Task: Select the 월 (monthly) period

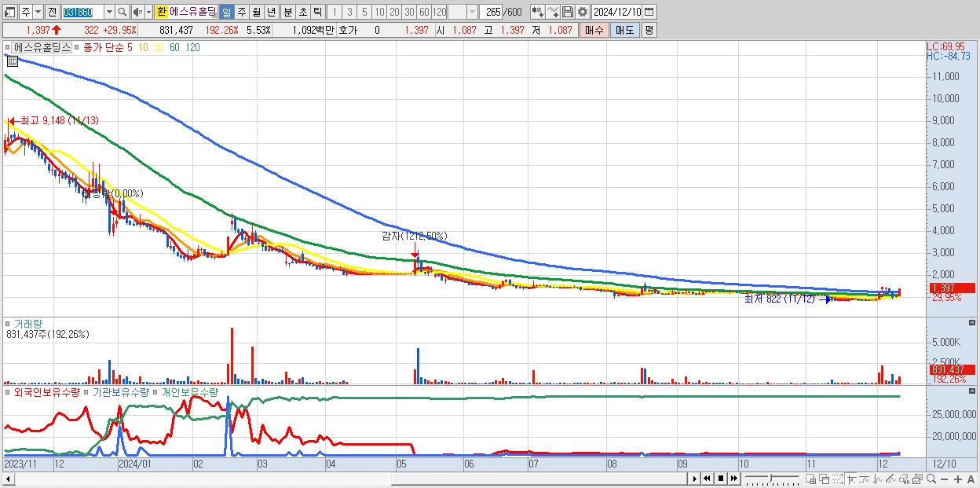Action: (x=256, y=12)
